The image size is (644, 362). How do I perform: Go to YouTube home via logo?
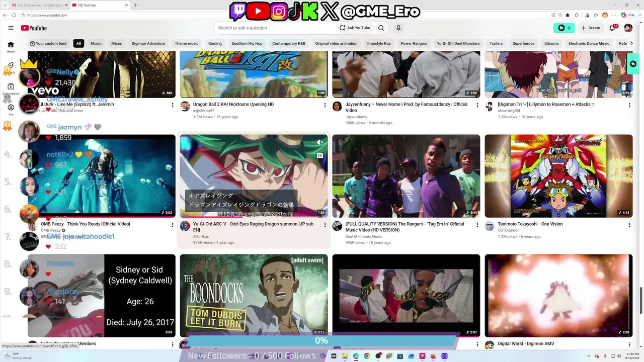click(34, 28)
